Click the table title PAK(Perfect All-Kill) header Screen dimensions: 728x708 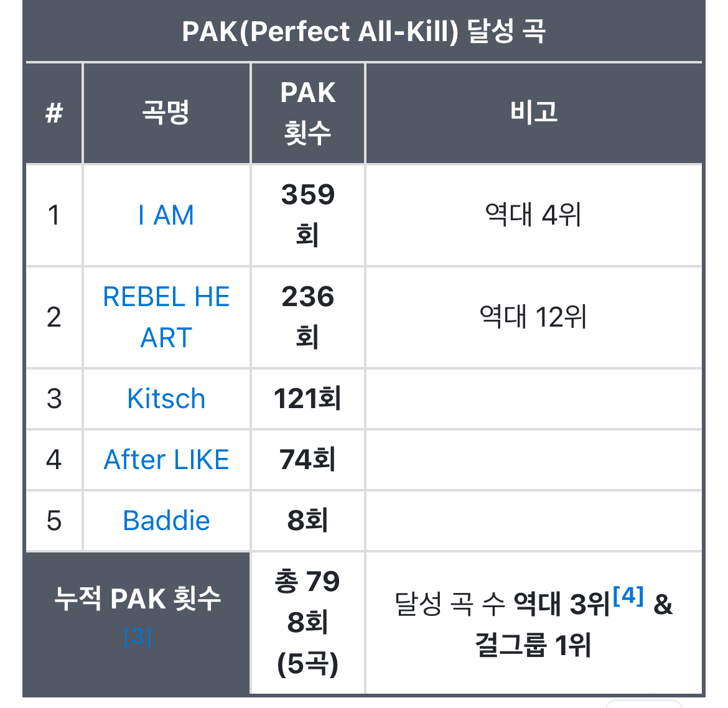pyautogui.click(x=364, y=32)
